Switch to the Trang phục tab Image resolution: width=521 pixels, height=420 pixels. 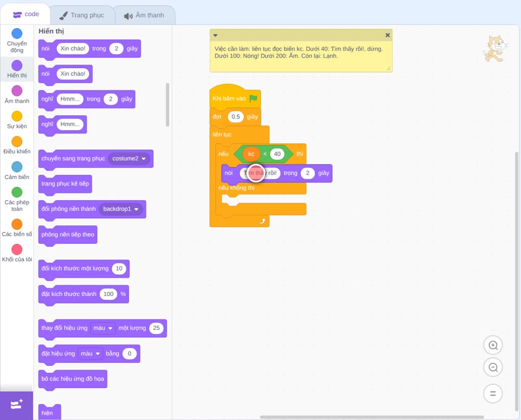click(82, 15)
